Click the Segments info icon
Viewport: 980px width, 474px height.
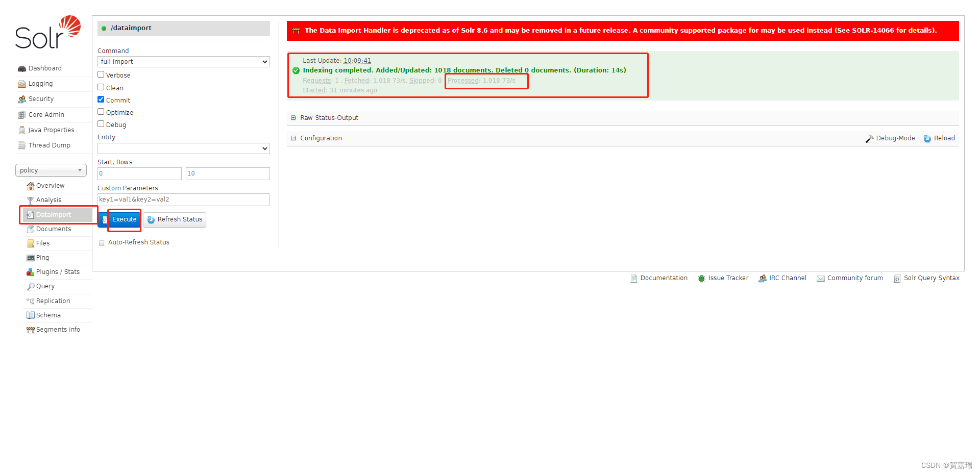click(x=31, y=330)
